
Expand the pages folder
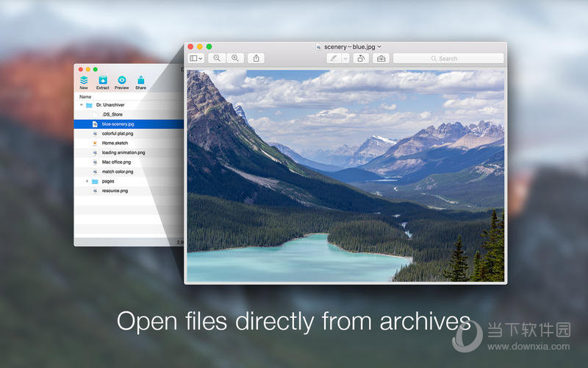tap(87, 181)
